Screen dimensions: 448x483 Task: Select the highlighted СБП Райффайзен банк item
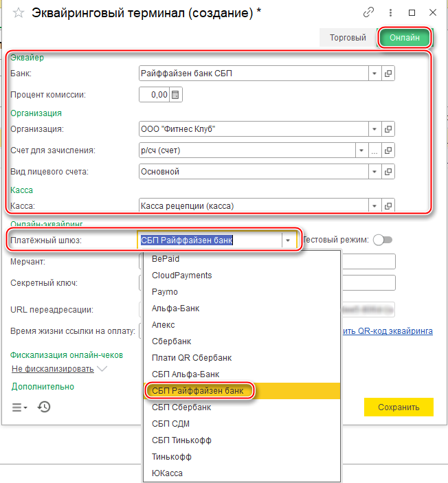tap(242, 390)
